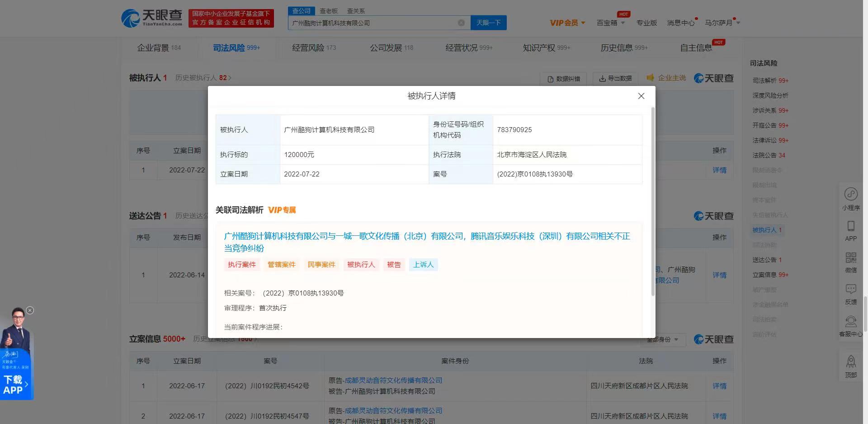Open 详情 for the 2022-06-14 送达公告 row
The height and width of the screenshot is (424, 868).
[719, 275]
